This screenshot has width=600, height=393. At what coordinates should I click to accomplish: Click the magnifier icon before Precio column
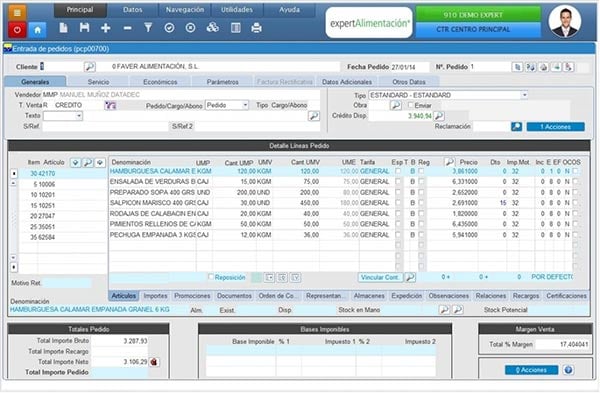click(x=449, y=162)
